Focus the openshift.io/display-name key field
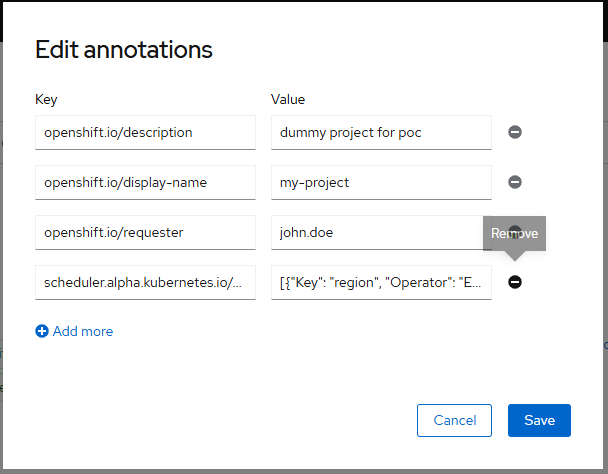The height and width of the screenshot is (474, 608). pyautogui.click(x=145, y=182)
